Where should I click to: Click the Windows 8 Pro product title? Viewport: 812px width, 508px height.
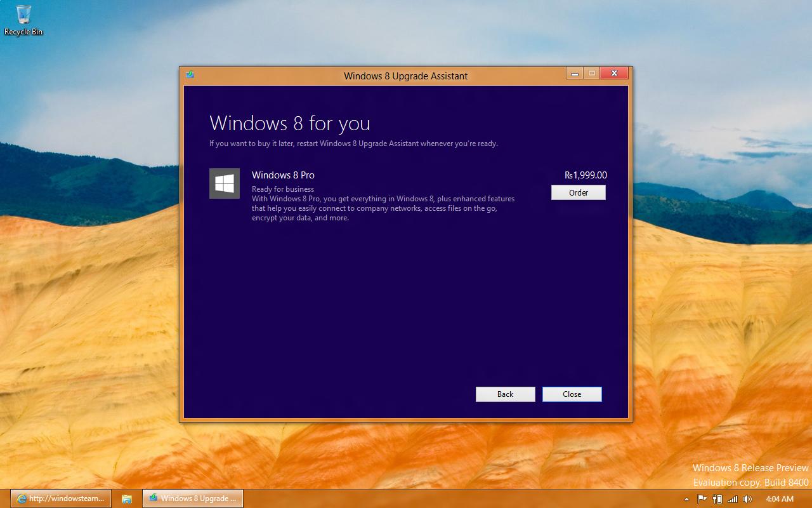pyautogui.click(x=283, y=175)
